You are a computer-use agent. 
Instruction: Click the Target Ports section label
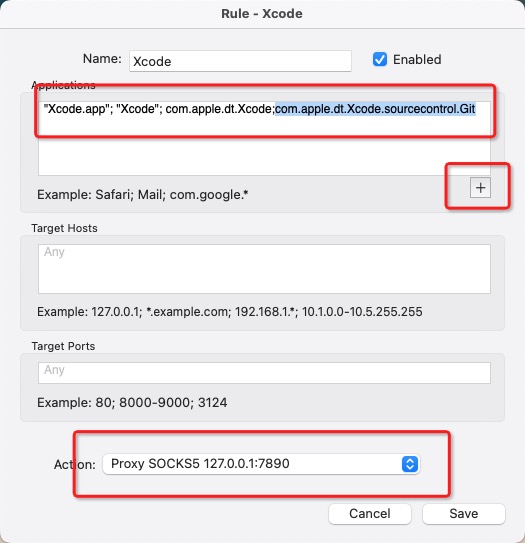[x=63, y=346]
